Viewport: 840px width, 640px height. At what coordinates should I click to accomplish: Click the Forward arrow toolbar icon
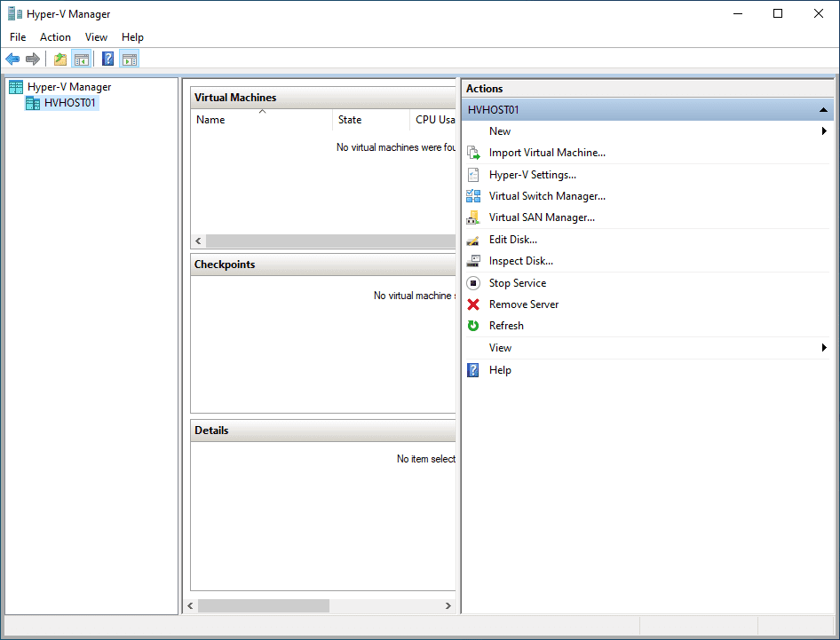(33, 59)
